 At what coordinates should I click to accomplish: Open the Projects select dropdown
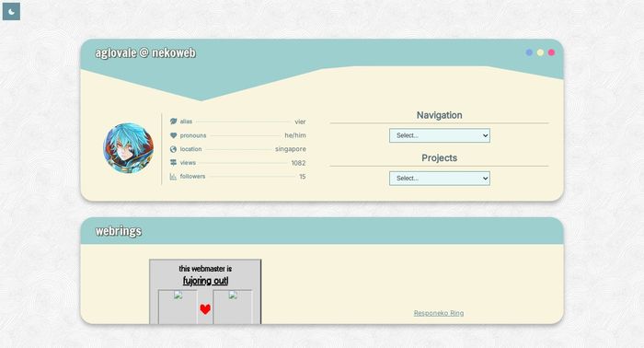point(440,179)
